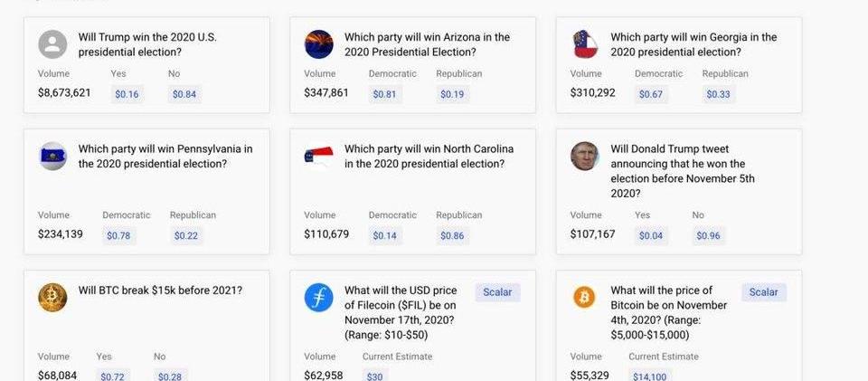Select the No $0.84 price on Trump win
Viewport: 868px width, 381px height.
click(x=184, y=94)
